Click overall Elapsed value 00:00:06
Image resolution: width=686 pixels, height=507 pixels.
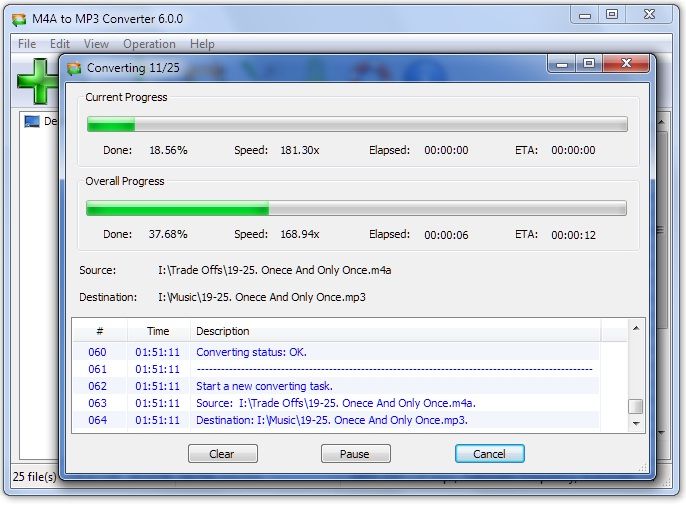[446, 235]
